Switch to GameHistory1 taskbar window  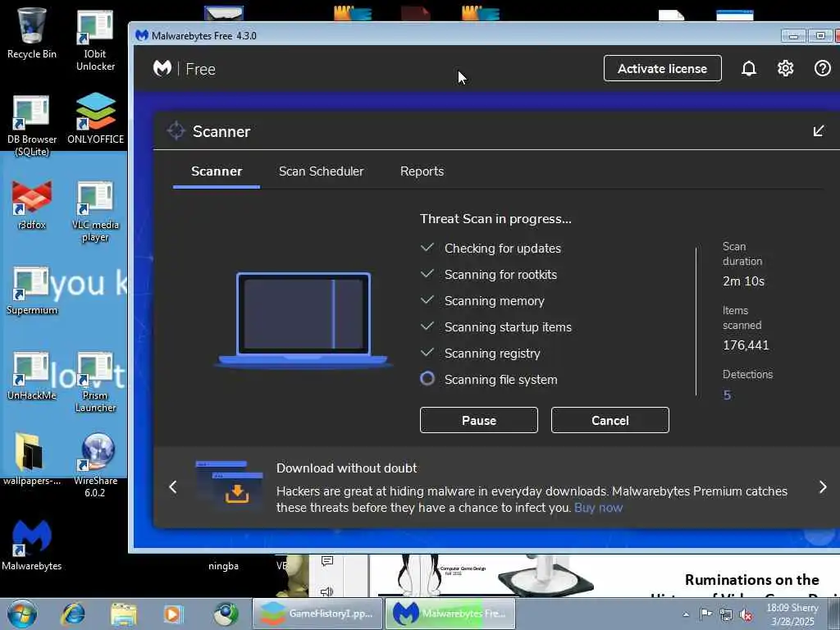point(317,614)
